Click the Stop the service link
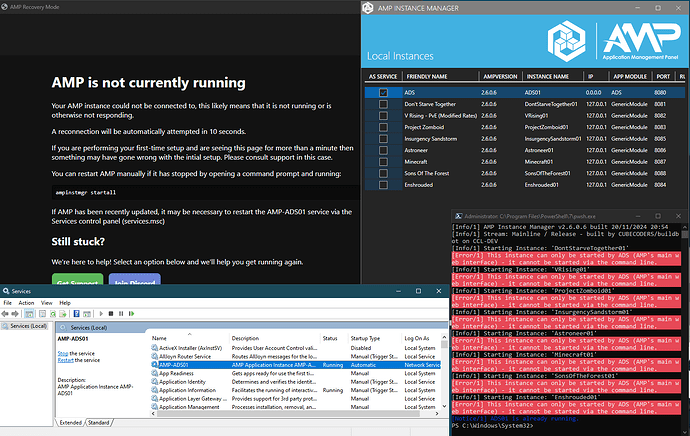This screenshot has height=436, width=690. point(63,353)
